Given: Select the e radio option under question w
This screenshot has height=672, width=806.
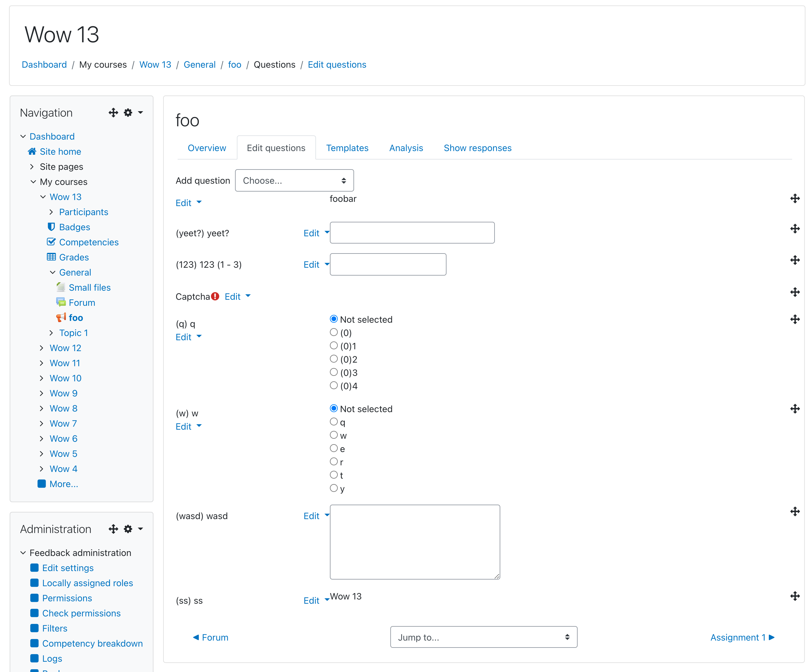Looking at the screenshot, I should tap(334, 448).
